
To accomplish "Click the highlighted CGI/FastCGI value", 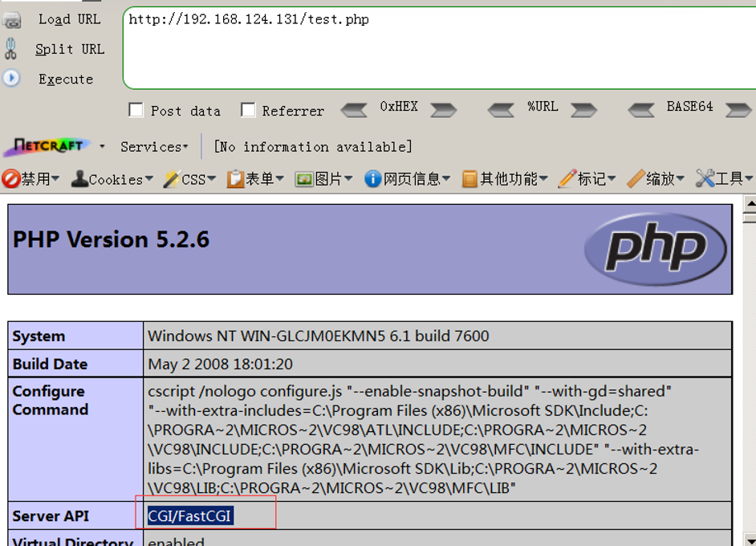I will pos(190,516).
